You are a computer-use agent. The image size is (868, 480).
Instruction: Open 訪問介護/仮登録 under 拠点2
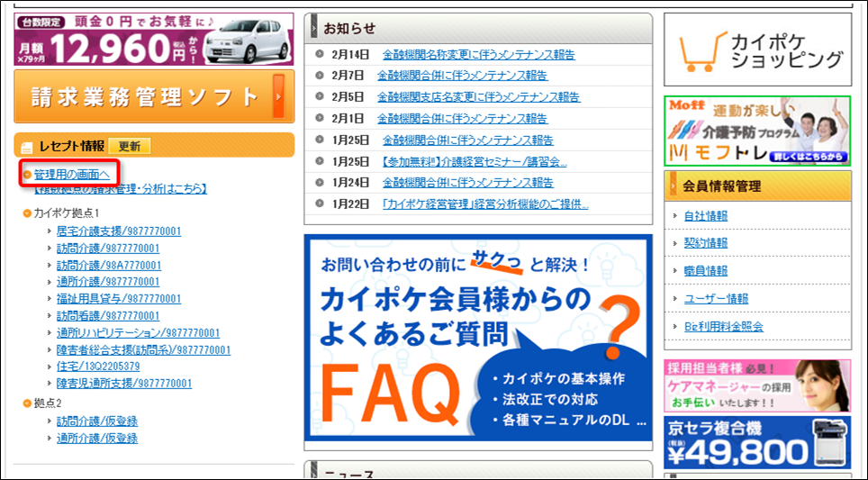[x=97, y=421]
